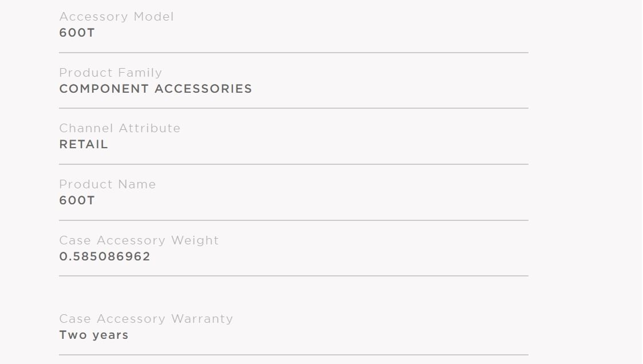Click the Case Accessory Warranty label
Viewport: 643px width, 364px height.
coord(146,318)
